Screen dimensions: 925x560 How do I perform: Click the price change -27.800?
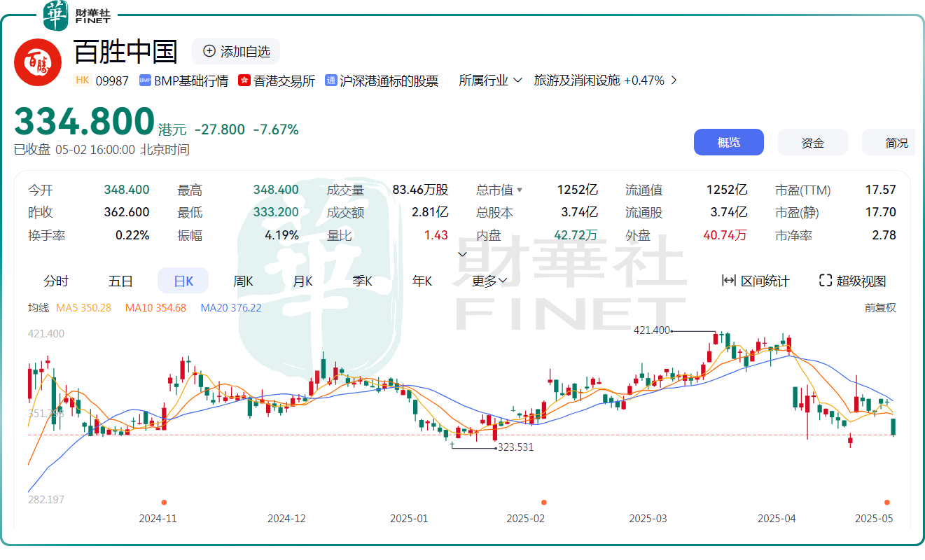click(x=219, y=129)
